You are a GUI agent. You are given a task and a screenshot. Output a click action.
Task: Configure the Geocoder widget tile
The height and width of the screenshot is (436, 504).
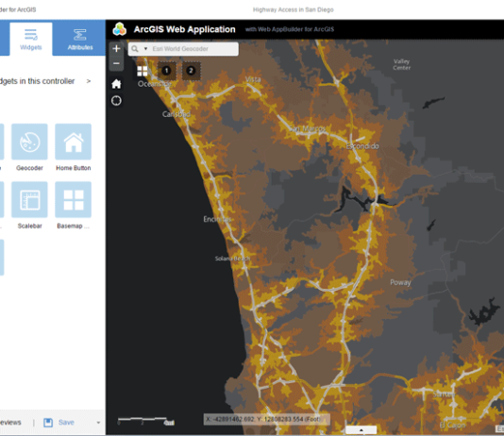(29, 142)
